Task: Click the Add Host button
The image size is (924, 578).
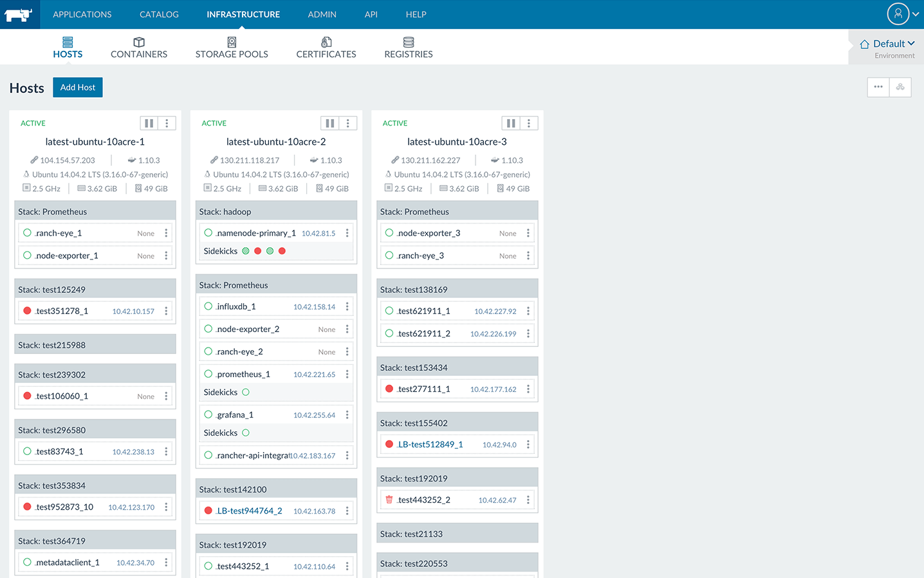Action: 78,88
